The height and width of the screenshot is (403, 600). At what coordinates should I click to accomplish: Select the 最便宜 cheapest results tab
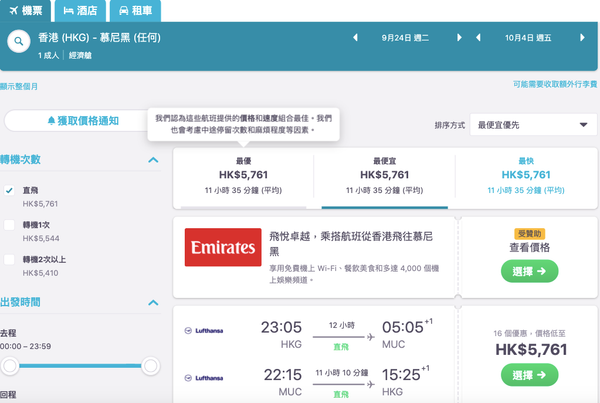[x=385, y=178]
